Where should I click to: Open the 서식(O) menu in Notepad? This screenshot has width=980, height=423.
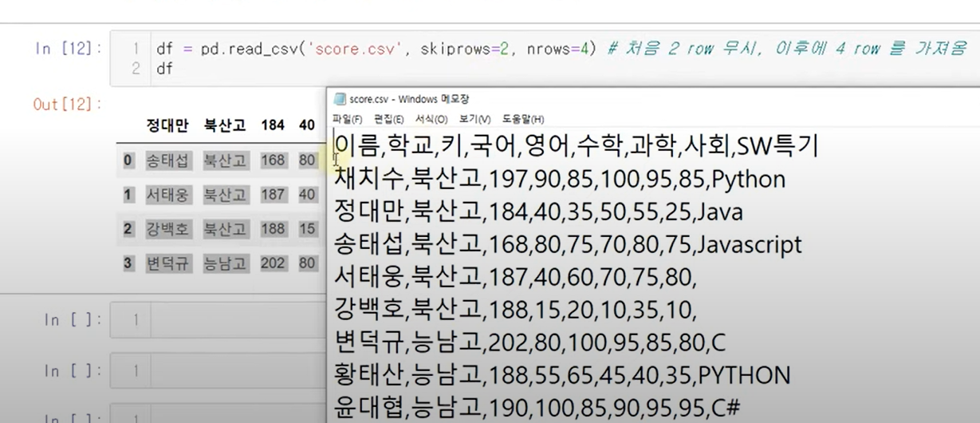431,119
